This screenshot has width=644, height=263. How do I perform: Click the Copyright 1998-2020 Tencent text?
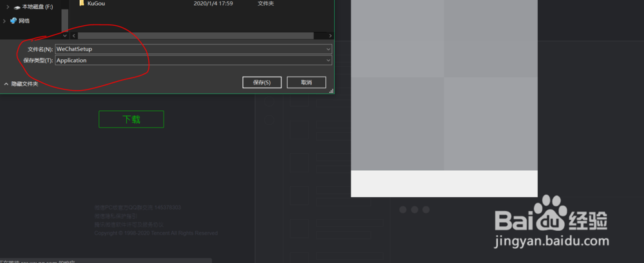[156, 233]
